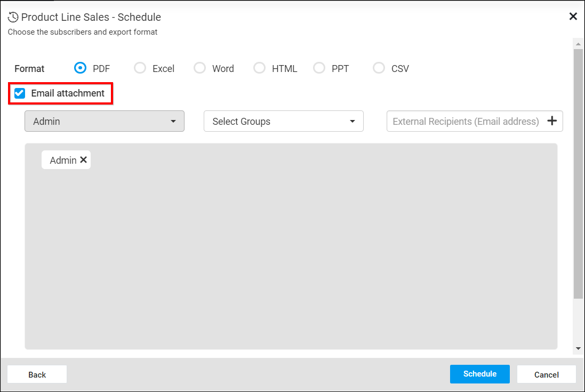Pick the PPT format radio button
The image size is (585, 392).
pyautogui.click(x=319, y=68)
